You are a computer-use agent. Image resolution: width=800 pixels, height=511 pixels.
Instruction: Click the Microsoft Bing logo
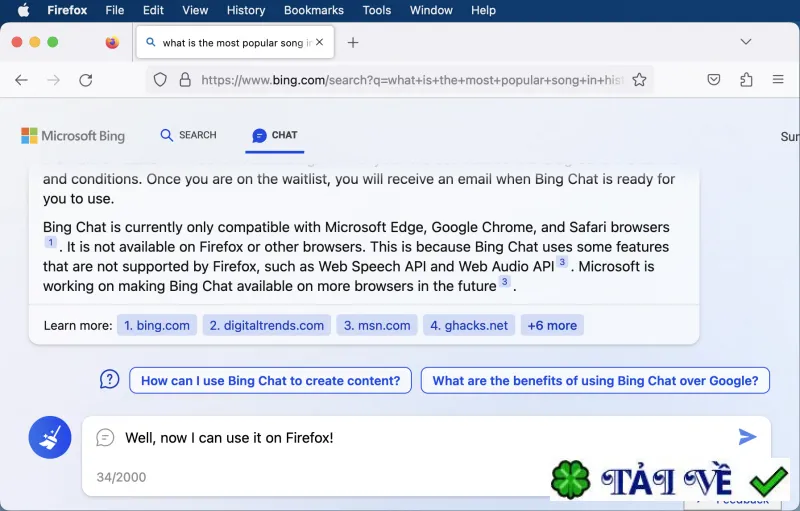[x=73, y=136]
